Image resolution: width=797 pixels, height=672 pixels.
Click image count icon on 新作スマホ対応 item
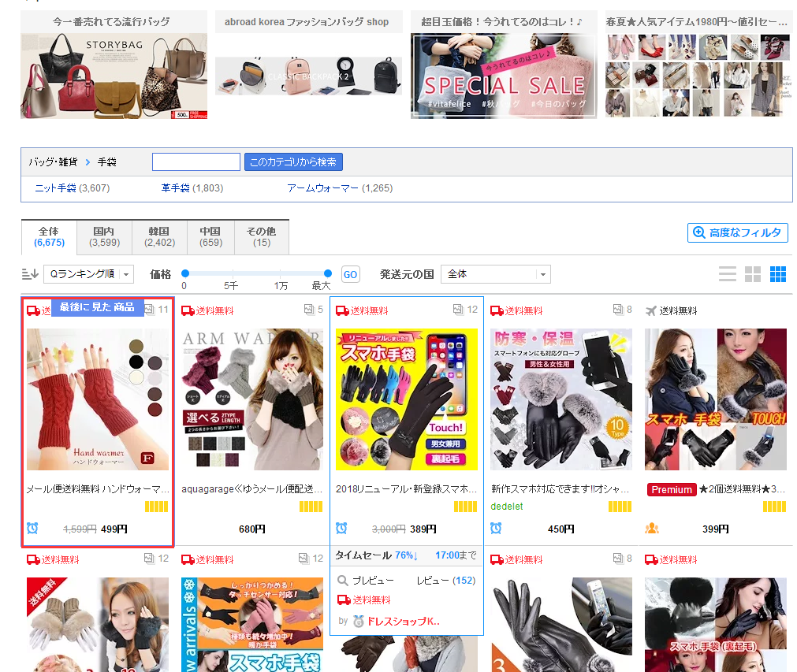pyautogui.click(x=617, y=309)
